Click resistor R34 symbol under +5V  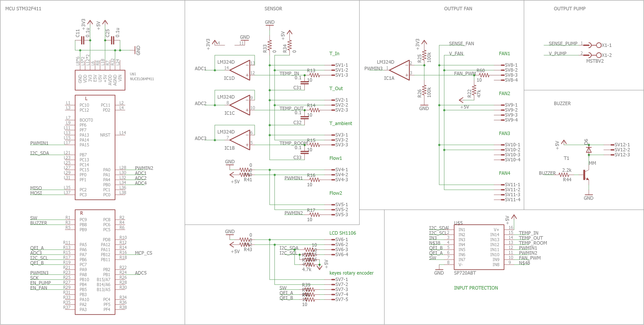tap(289, 45)
